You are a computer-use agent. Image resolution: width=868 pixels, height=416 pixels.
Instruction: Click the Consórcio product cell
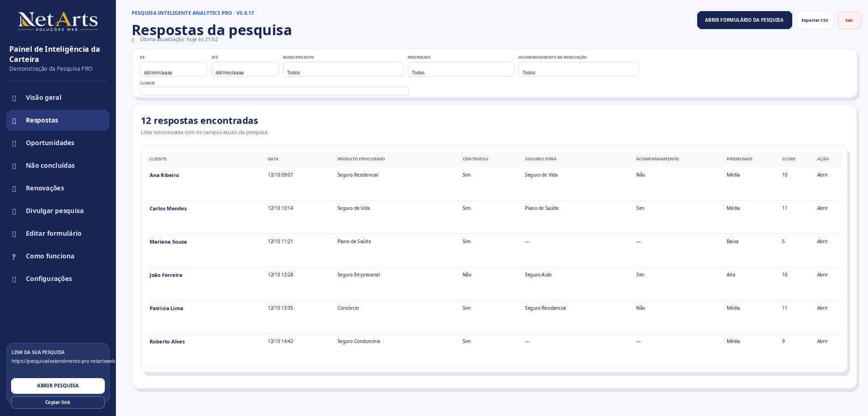348,308
